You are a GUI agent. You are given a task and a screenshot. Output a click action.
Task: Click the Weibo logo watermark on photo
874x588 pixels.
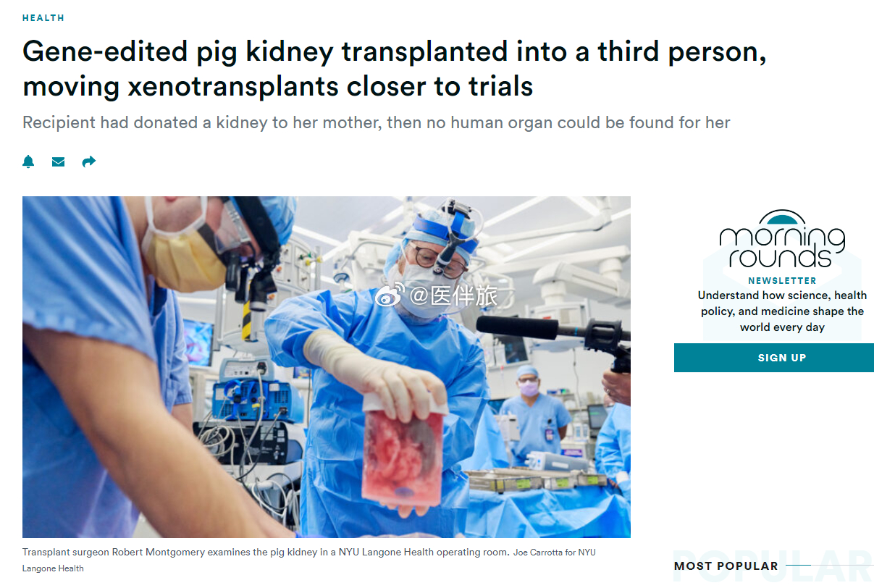(390, 295)
